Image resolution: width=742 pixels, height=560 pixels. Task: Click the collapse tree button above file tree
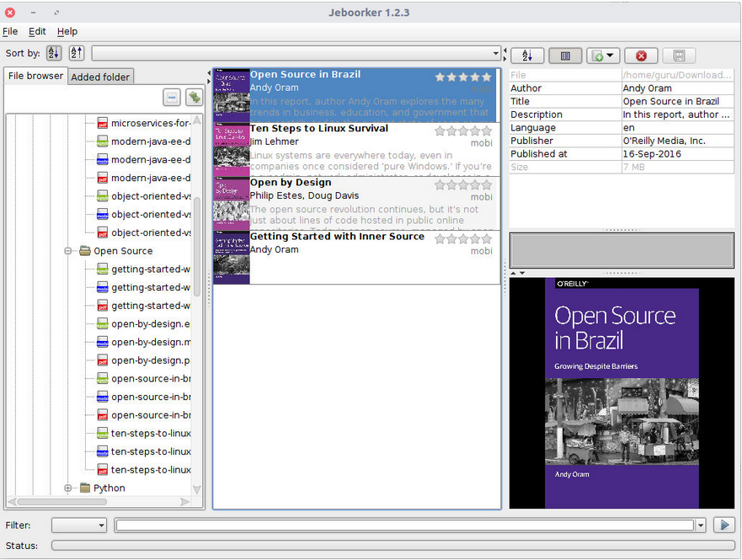coord(172,98)
